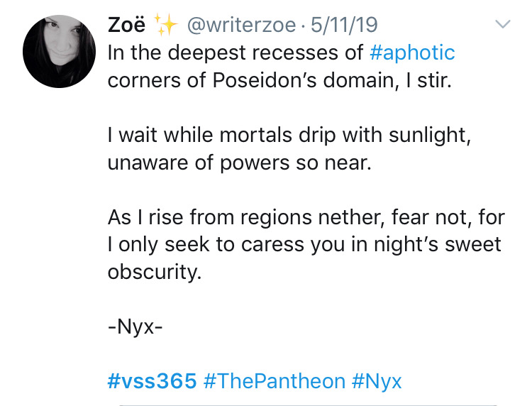The height and width of the screenshot is (406, 532).
Task: Open the blue #Nyx hashtag
Action: [377, 382]
